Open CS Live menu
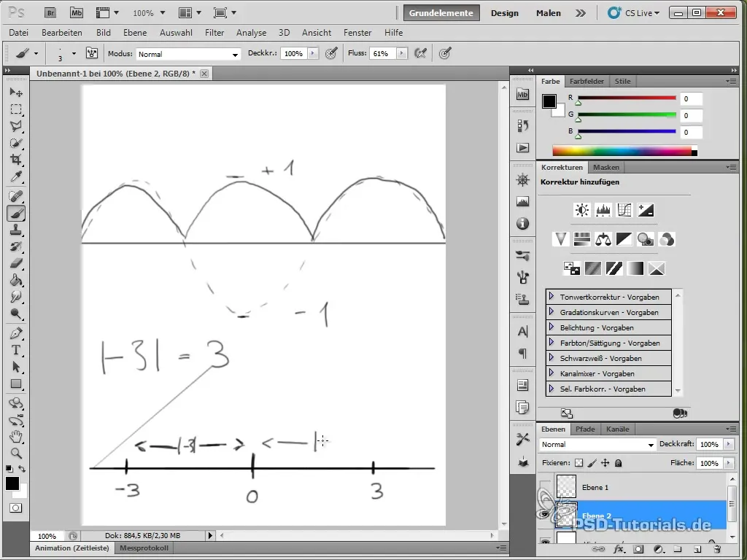This screenshot has height=560, width=747. click(634, 13)
